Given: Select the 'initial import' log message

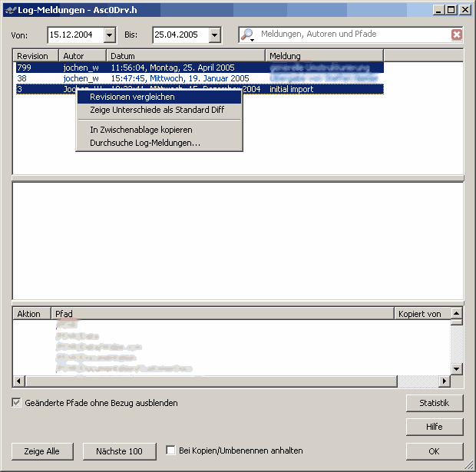Looking at the screenshot, I should pos(292,89).
